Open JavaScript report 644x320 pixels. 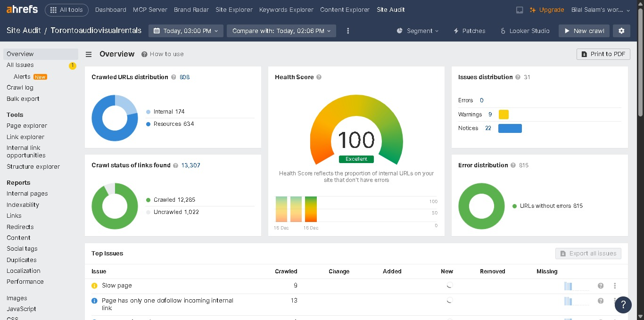[21, 309]
